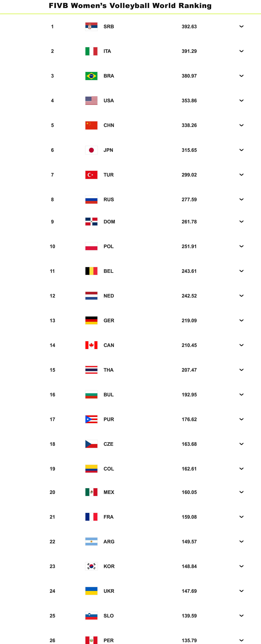Select the NED team name
Screen dimensions: 261x644
point(109,296)
